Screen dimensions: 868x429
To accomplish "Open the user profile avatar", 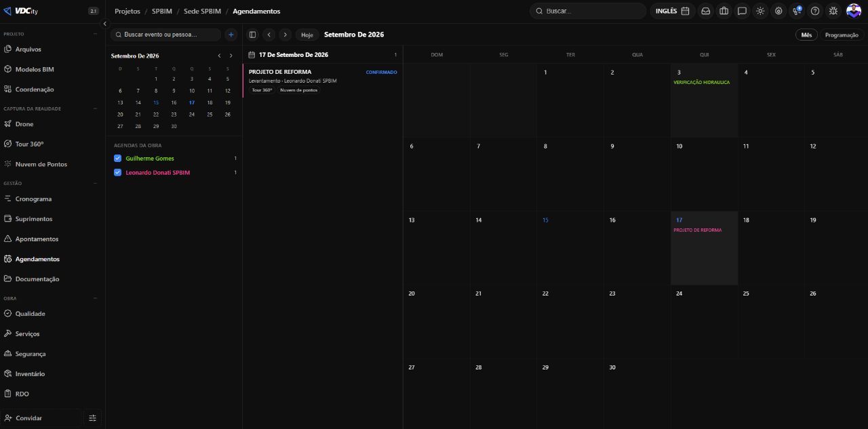I will pyautogui.click(x=854, y=11).
